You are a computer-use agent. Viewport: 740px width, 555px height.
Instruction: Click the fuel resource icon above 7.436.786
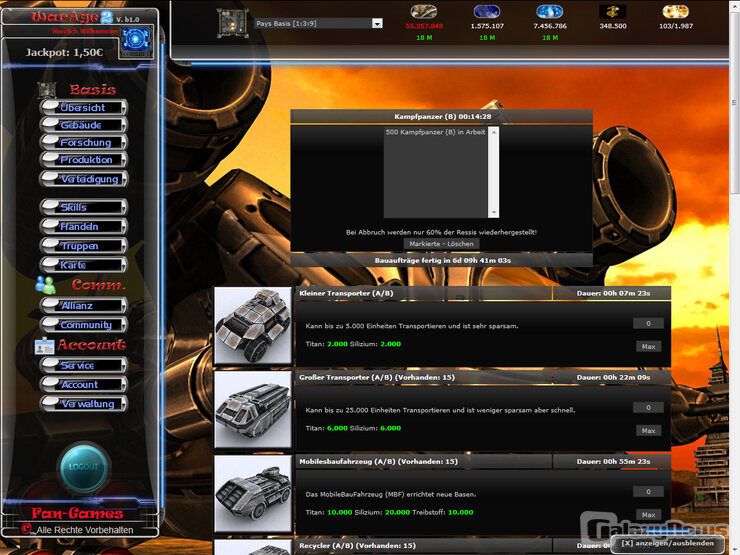pyautogui.click(x=550, y=11)
